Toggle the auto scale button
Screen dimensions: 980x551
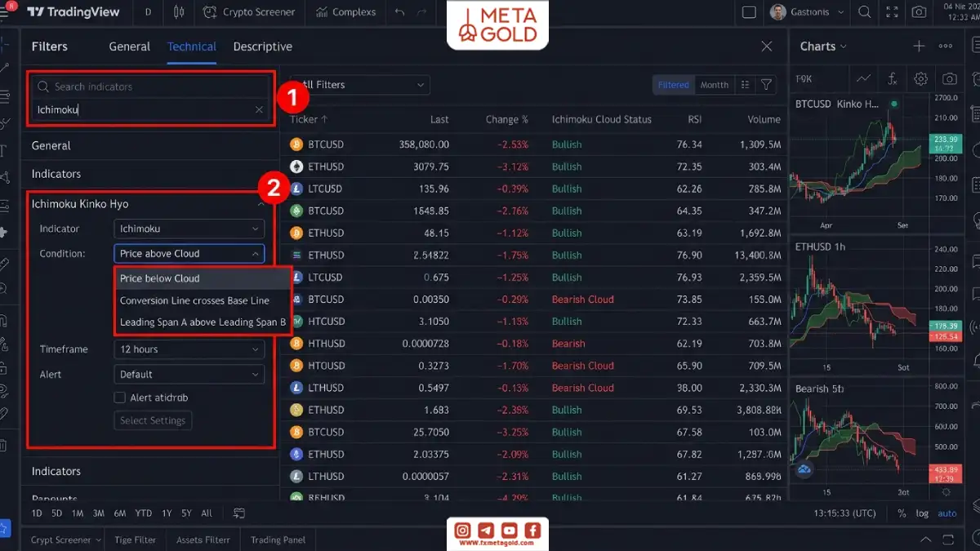coord(947,513)
